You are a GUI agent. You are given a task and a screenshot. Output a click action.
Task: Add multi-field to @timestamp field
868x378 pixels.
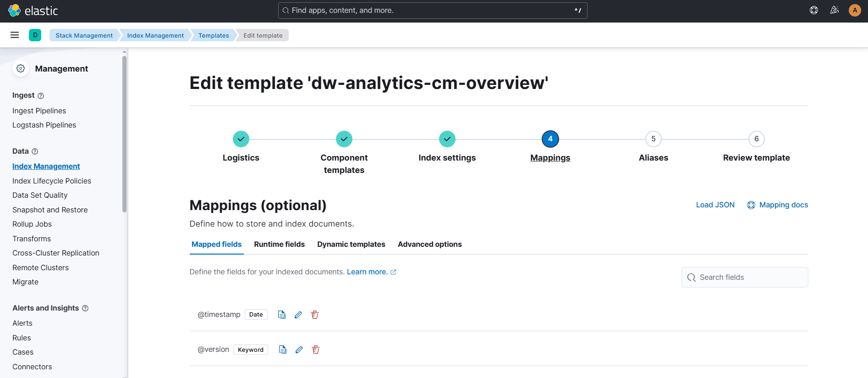pyautogui.click(x=282, y=315)
